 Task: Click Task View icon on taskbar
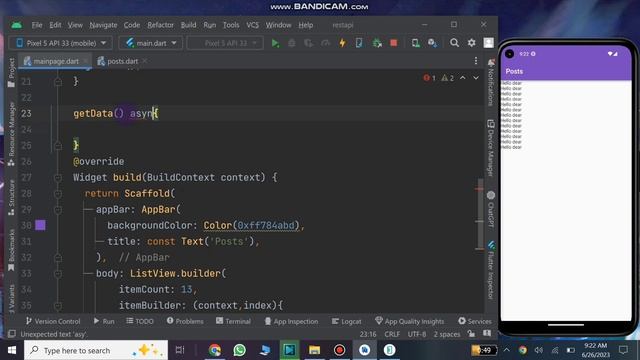(180, 350)
